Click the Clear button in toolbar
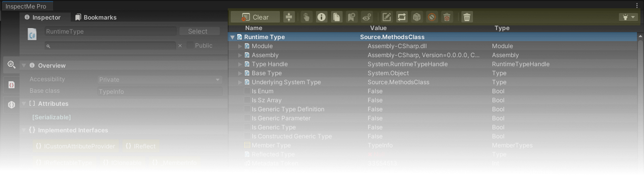The height and width of the screenshot is (195, 644). pyautogui.click(x=255, y=17)
